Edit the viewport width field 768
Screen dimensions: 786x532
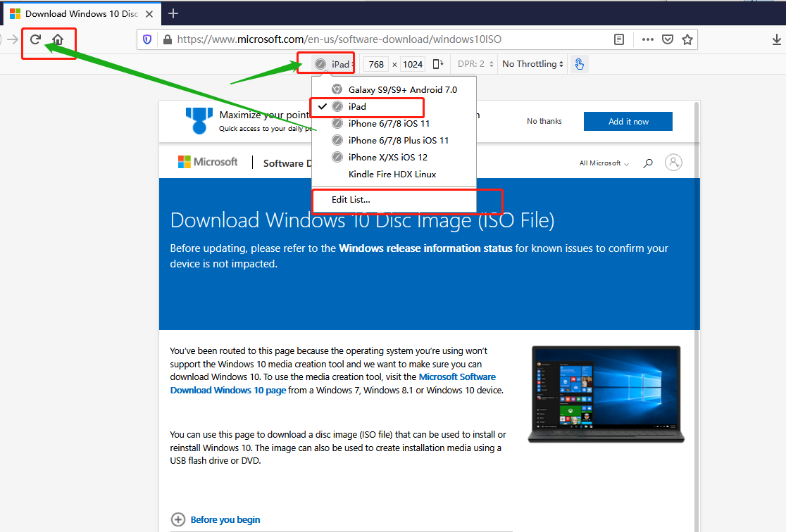[x=376, y=64]
